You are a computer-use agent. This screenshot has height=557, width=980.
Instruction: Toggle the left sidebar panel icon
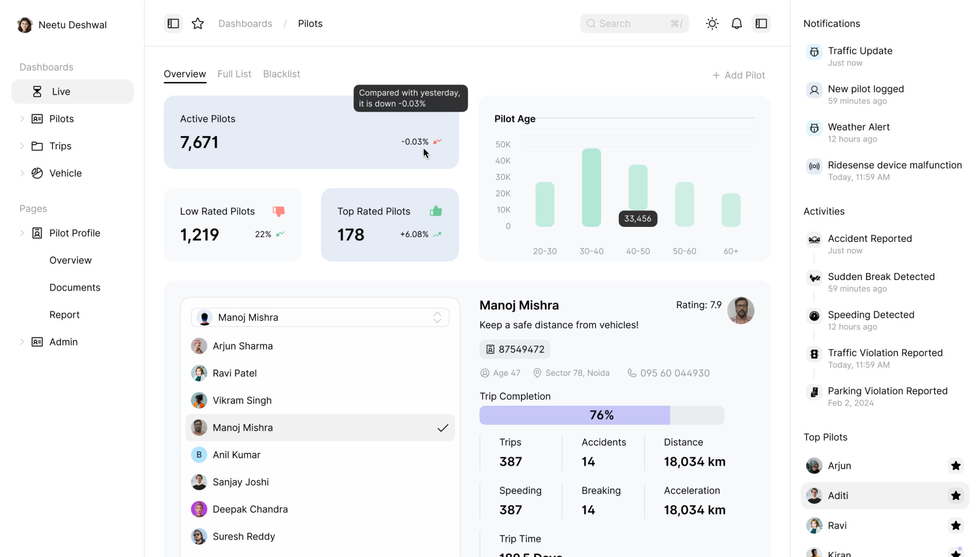pos(173,24)
